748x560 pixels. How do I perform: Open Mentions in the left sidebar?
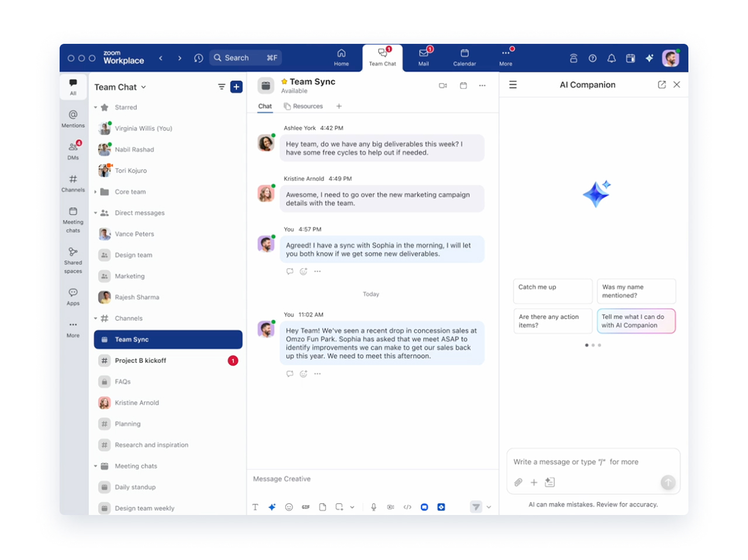click(73, 119)
